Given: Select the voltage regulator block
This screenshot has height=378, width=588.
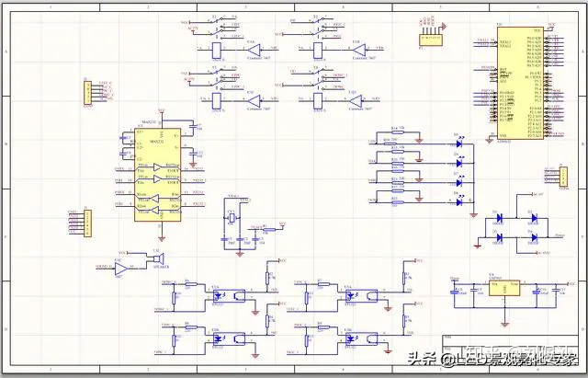Looking at the screenshot, I should [x=504, y=288].
